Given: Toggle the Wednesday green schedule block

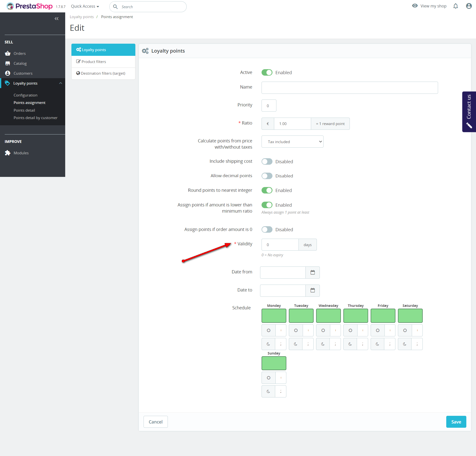Looking at the screenshot, I should point(328,316).
